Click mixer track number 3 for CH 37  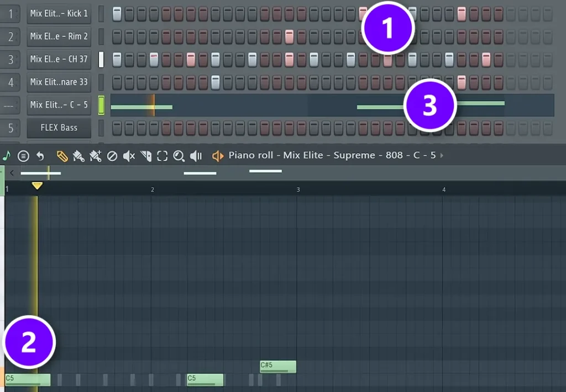tap(10, 59)
